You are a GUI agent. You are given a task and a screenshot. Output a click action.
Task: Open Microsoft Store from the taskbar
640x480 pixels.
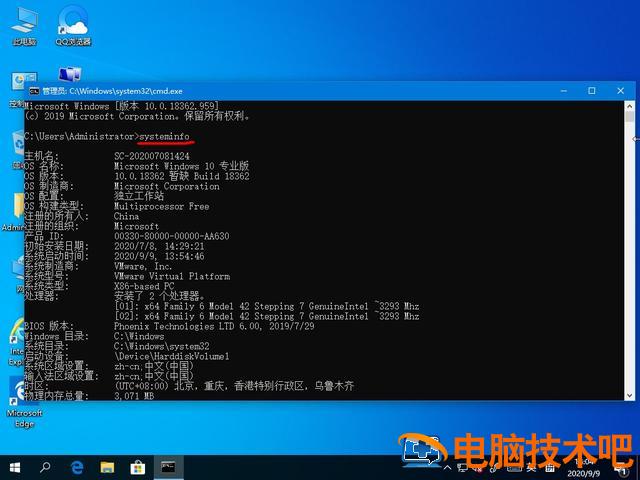pyautogui.click(x=138, y=467)
